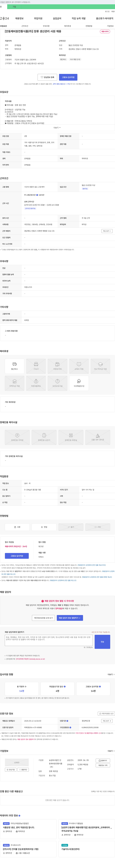Switch to the 복리후생 section tab
Viewport: 115px width, 868px height.
[67, 26]
